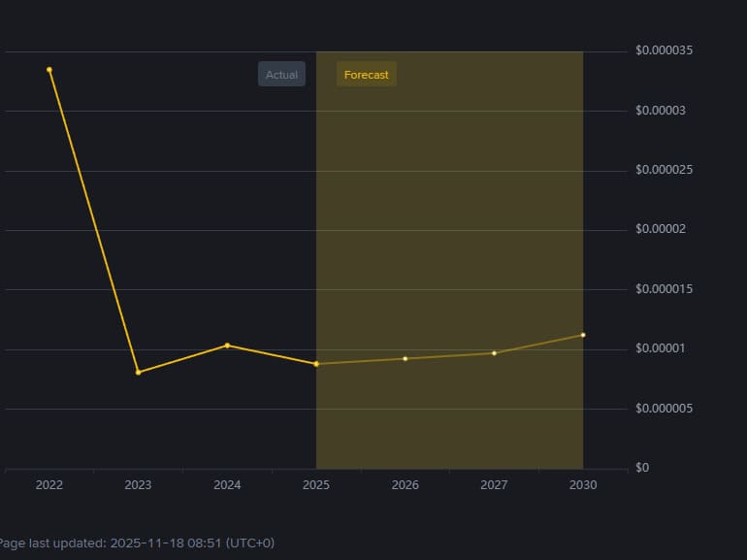The image size is (747, 560).
Task: Click the 2030 x-axis year label
Action: tap(583, 485)
